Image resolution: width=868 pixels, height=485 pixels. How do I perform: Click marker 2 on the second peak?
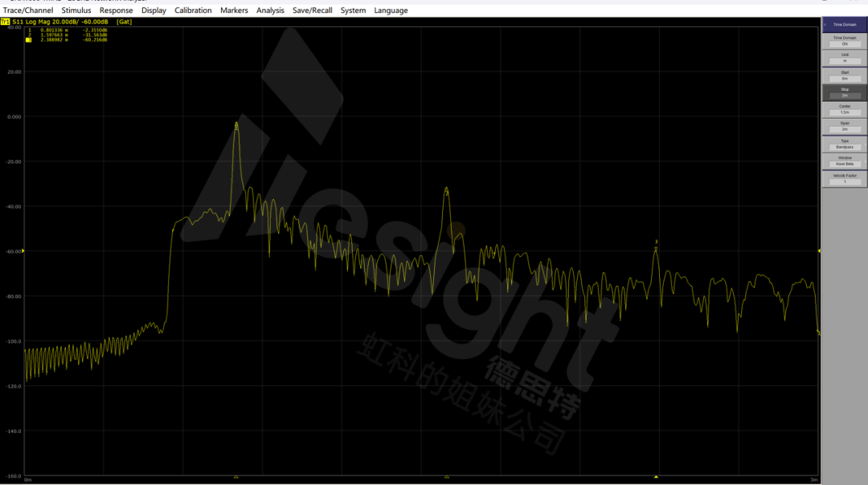pos(447,191)
